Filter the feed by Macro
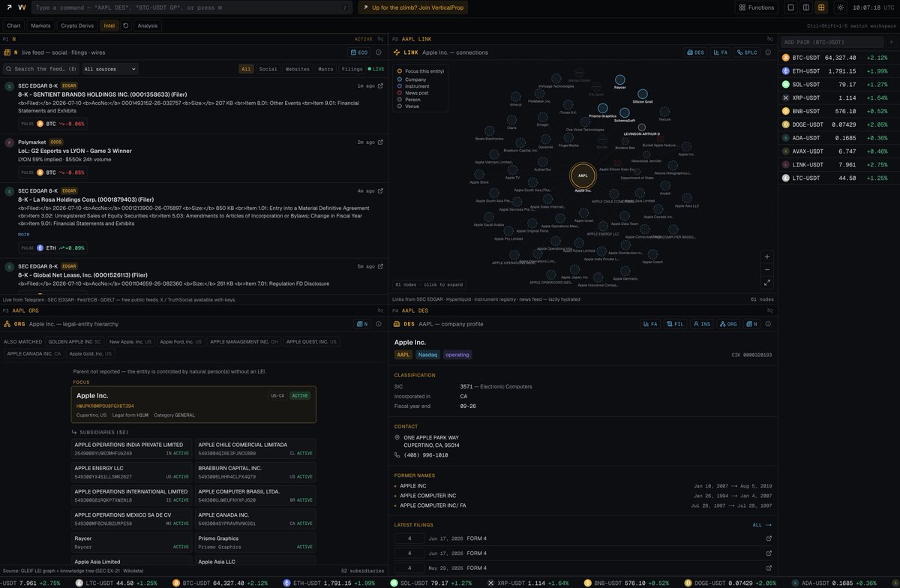The width and height of the screenshot is (900, 588). tap(325, 69)
